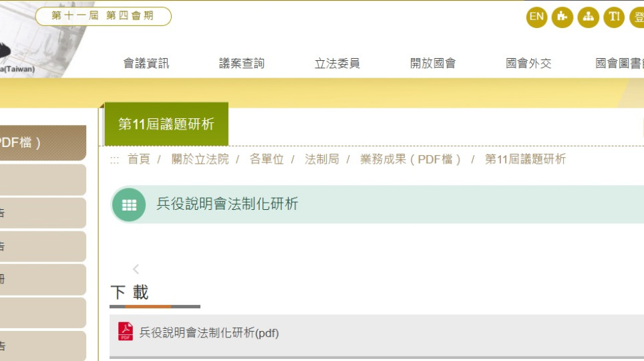The height and width of the screenshot is (361, 644).
Task: Click the 關於立法院 breadcrumb link
Action: click(200, 159)
